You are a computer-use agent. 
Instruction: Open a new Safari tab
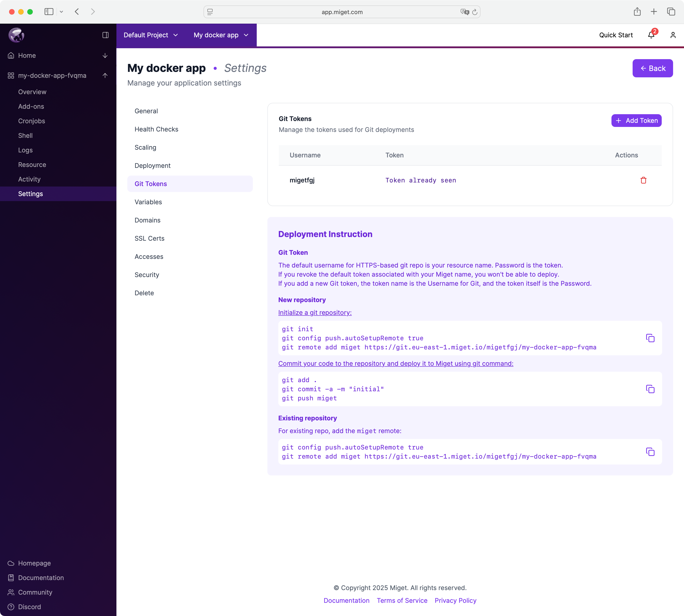pyautogui.click(x=654, y=12)
